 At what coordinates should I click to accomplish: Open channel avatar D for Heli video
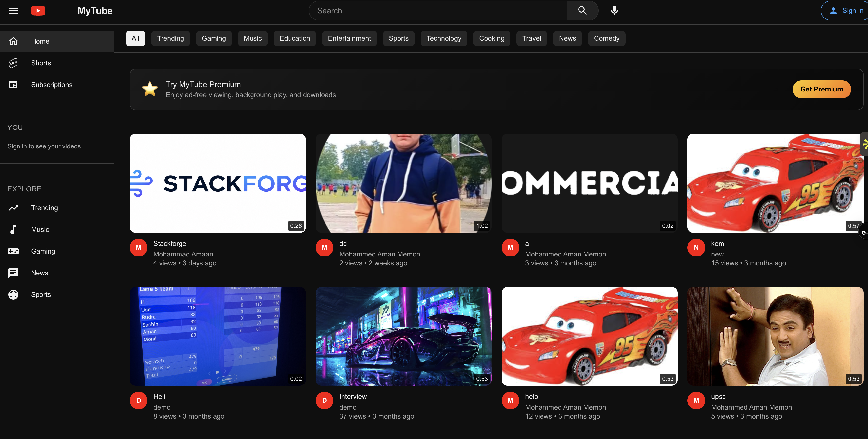(x=139, y=401)
